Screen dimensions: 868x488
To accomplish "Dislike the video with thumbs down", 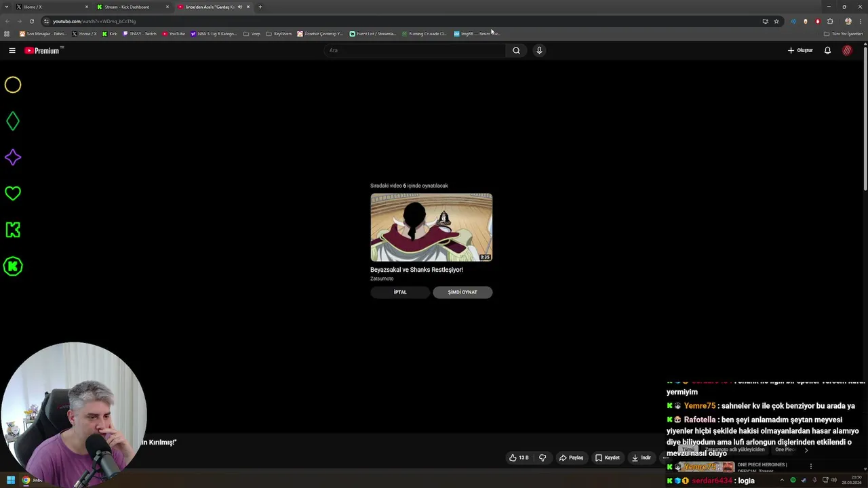I will [x=542, y=457].
